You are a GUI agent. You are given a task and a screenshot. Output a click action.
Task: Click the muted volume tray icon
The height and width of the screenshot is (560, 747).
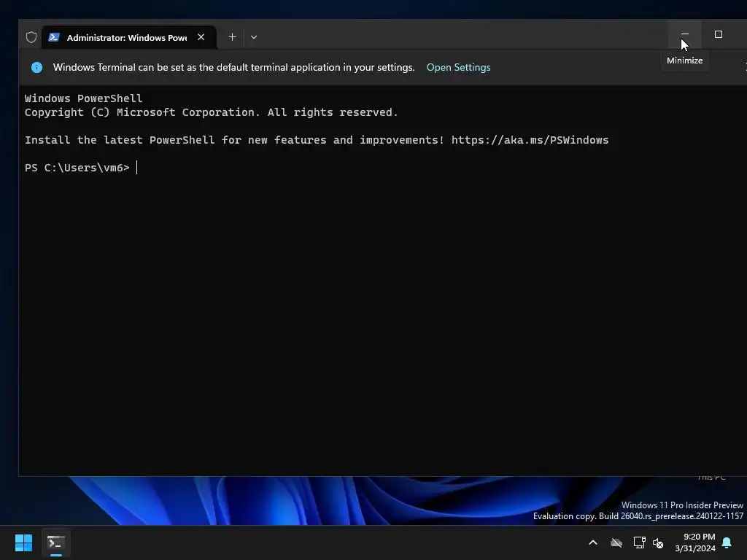pyautogui.click(x=658, y=542)
